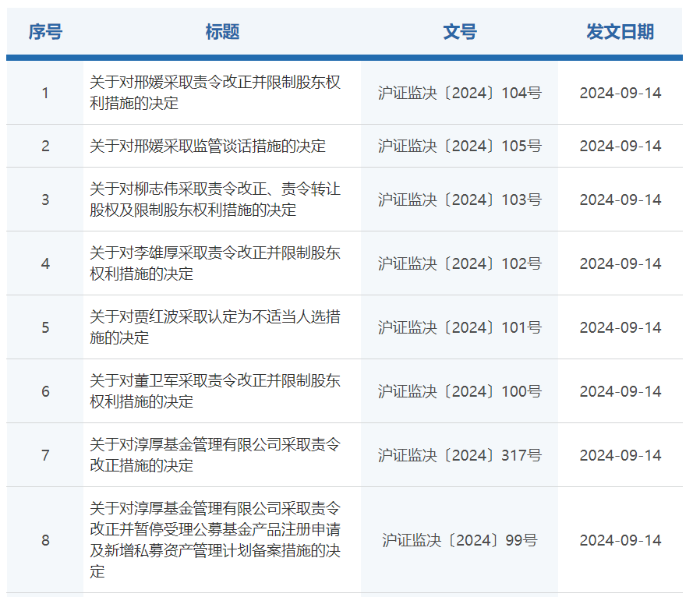The height and width of the screenshot is (597, 700).
Task: Click the date cell for document 101号
Action: 620,327
